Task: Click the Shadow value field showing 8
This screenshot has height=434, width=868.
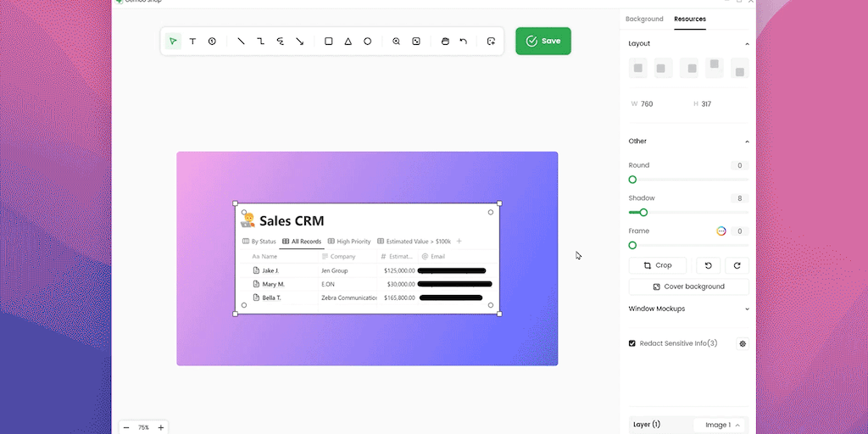Action: tap(739, 198)
